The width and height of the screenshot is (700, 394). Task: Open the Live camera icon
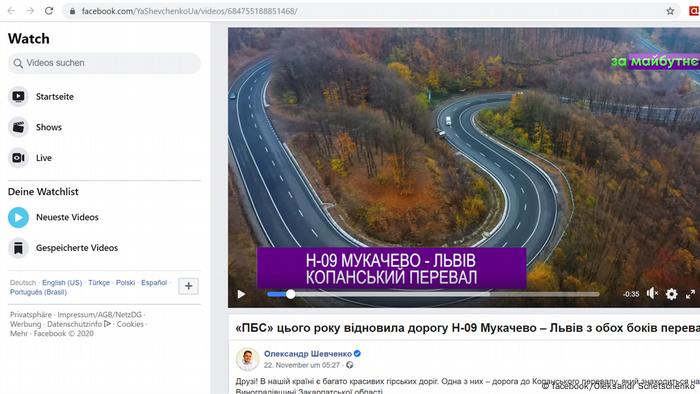(x=18, y=158)
